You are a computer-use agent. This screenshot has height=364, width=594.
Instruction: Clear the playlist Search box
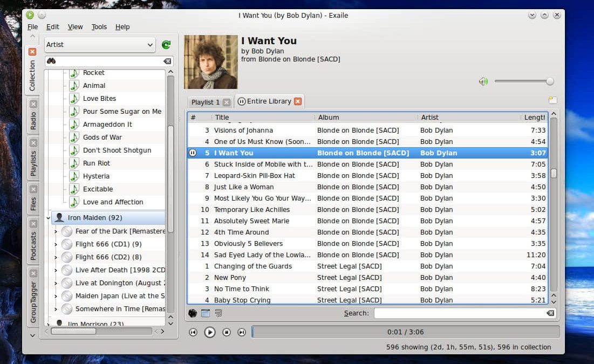pyautogui.click(x=550, y=313)
